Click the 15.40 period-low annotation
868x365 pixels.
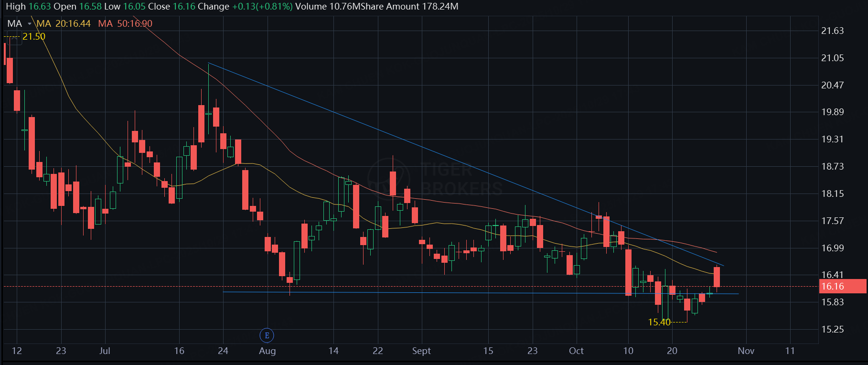(659, 322)
